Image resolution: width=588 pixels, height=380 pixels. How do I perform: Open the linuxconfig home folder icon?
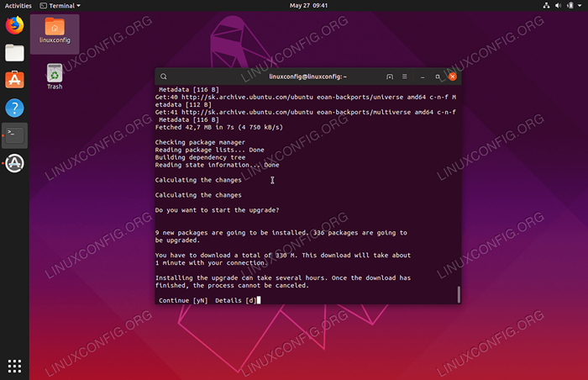55,32
